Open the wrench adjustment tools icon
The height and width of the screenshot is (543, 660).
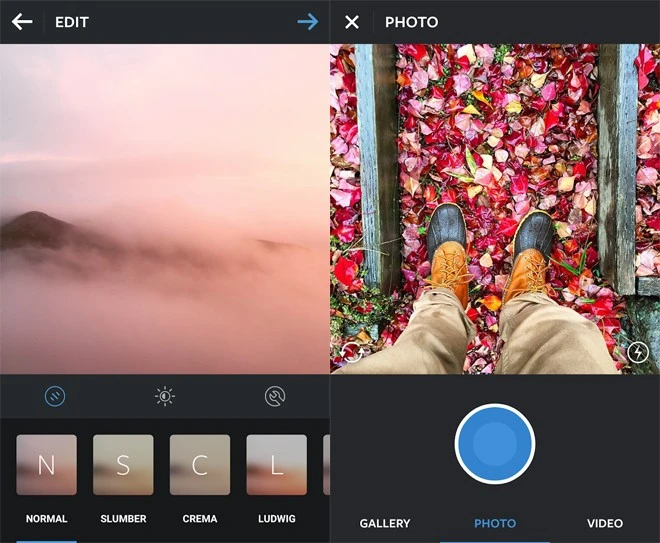click(275, 396)
